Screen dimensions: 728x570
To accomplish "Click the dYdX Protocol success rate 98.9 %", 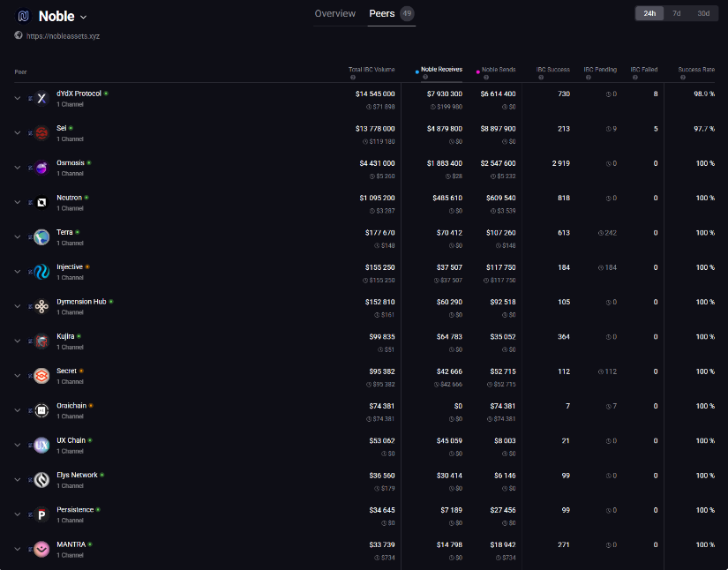I will point(704,94).
